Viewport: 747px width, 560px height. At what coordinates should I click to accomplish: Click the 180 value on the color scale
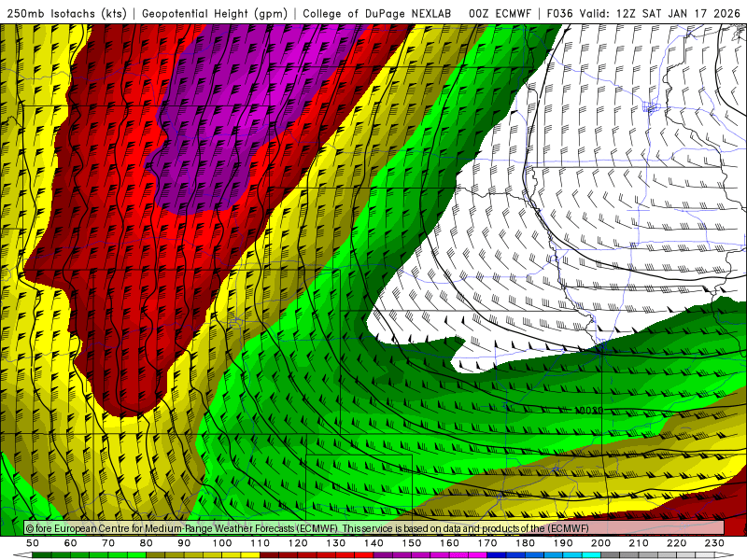(525, 543)
